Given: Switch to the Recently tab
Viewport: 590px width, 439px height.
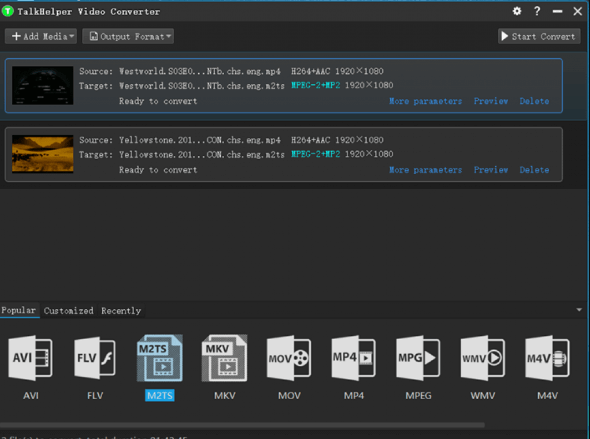Looking at the screenshot, I should point(121,311).
